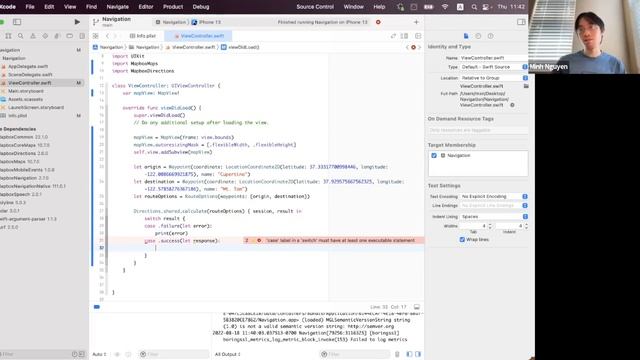Reveal full path in Finder arrow
Image resolution: width=640 pixels, height=360 pixels.
[x=512, y=105]
